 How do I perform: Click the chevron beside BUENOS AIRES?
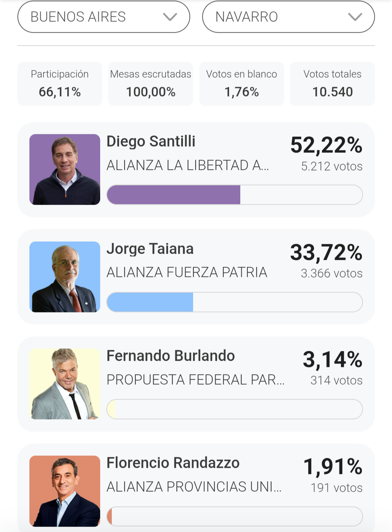(170, 17)
